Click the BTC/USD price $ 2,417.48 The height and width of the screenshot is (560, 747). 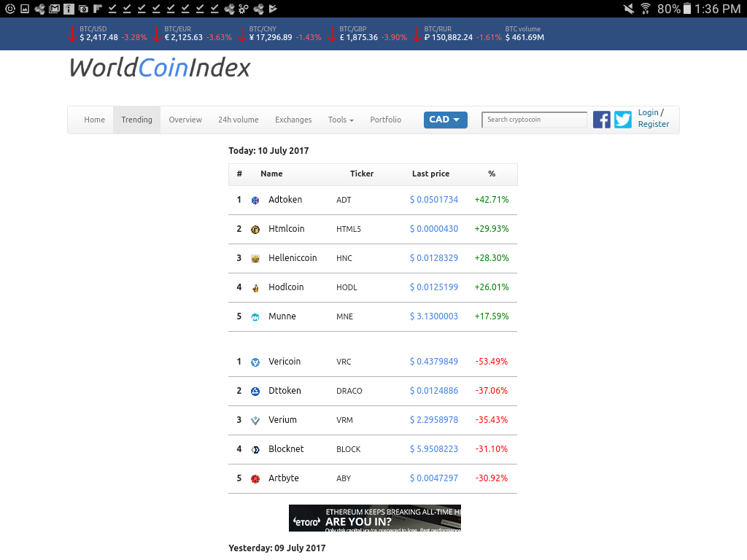pyautogui.click(x=98, y=38)
